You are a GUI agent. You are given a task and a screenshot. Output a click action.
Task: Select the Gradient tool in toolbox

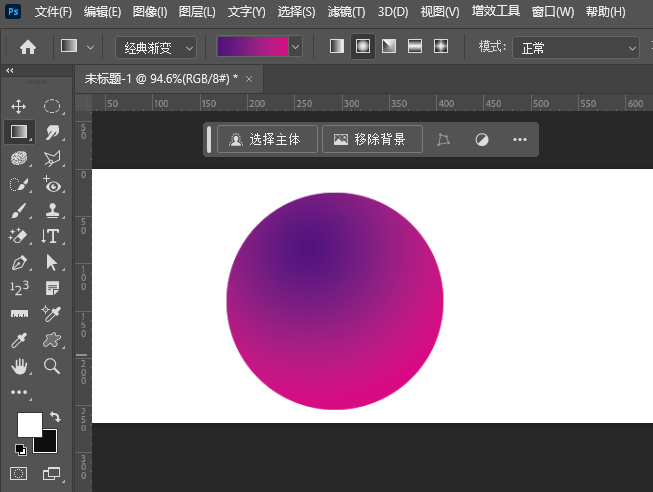(19, 132)
